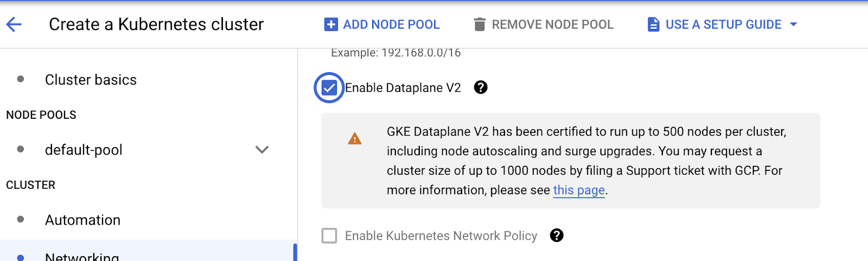Go to the Automation section
The height and width of the screenshot is (261, 868).
pos(82,220)
